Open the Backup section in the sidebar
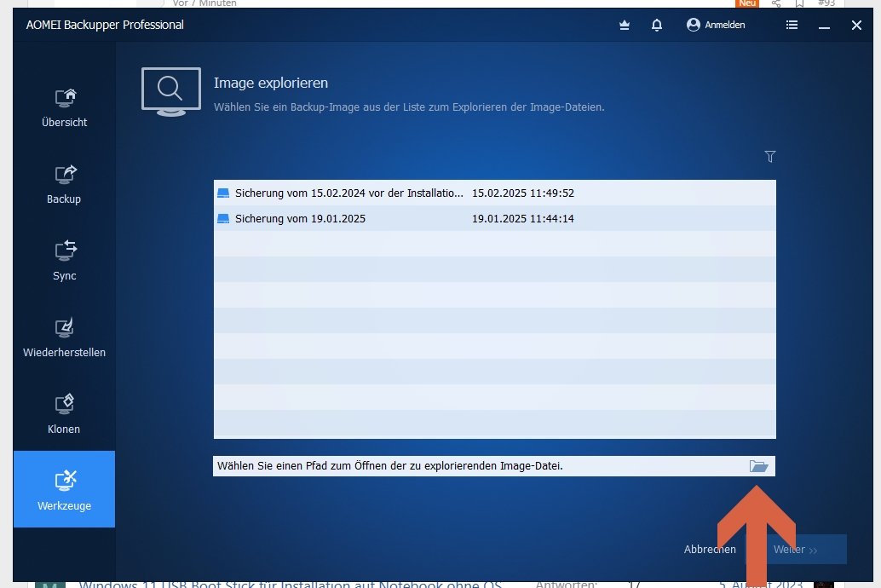This screenshot has height=588, width=881. 64,184
